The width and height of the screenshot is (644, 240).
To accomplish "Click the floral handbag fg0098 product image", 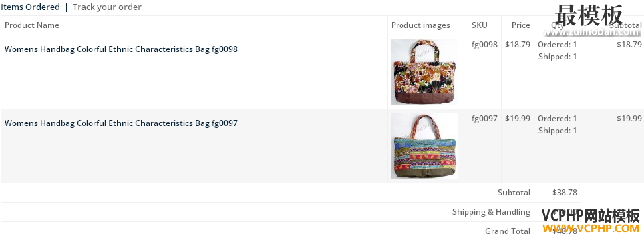I will pyautogui.click(x=424, y=72).
